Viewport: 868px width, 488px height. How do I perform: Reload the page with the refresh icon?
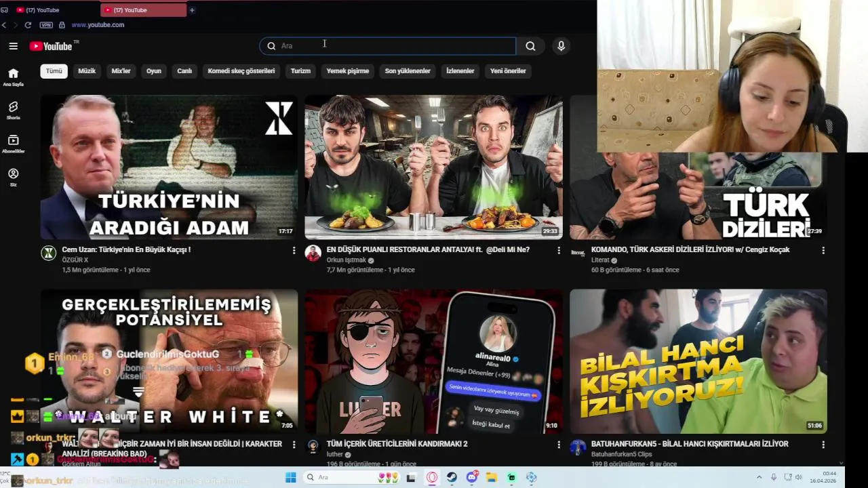click(28, 25)
